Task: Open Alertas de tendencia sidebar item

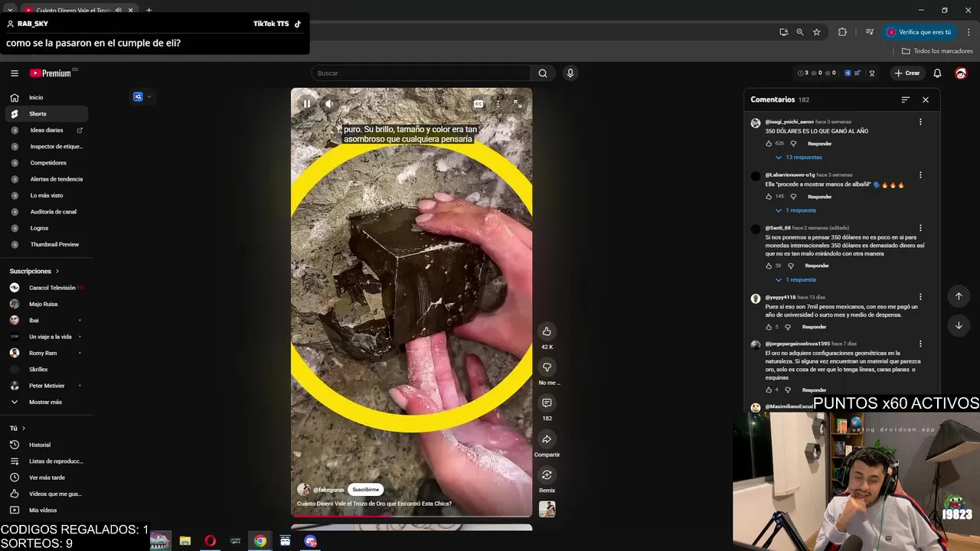Action: [46, 179]
